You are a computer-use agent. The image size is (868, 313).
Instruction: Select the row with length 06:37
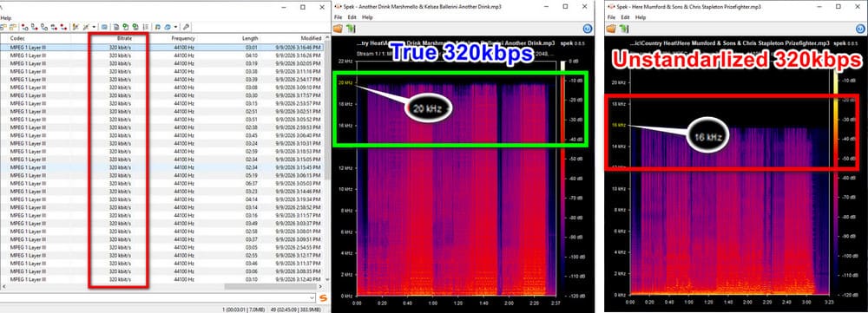pos(161,184)
